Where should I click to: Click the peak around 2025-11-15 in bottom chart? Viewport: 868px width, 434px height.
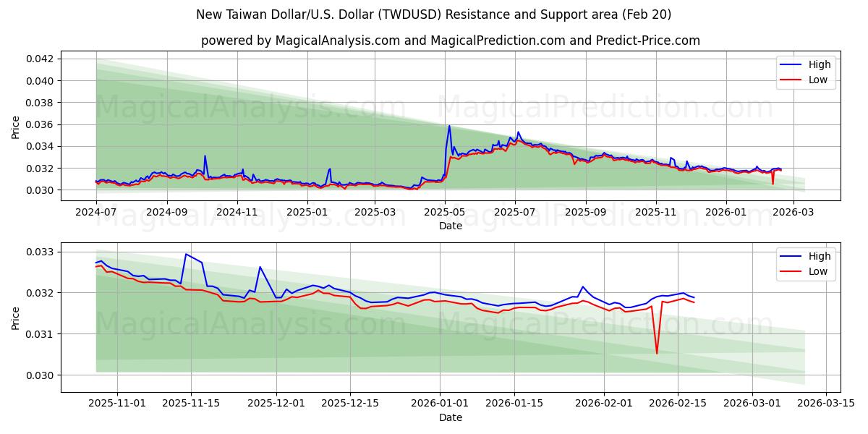pos(187,255)
